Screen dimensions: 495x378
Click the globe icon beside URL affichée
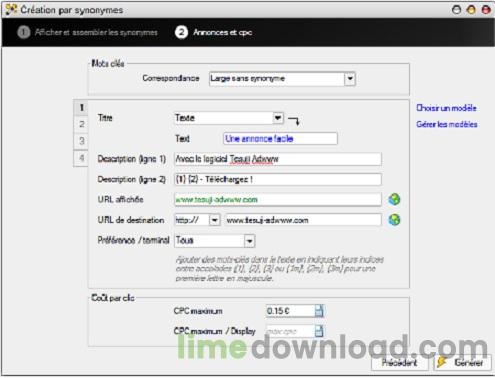point(394,199)
